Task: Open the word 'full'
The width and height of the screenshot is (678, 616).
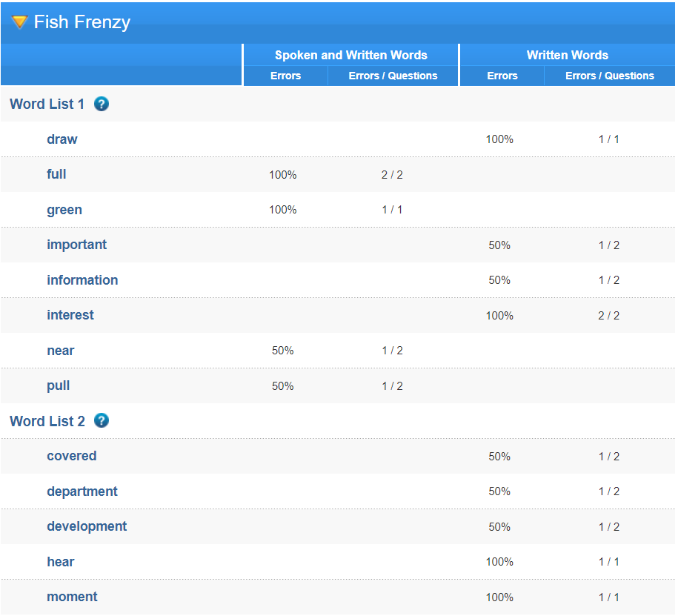Action: 56,174
